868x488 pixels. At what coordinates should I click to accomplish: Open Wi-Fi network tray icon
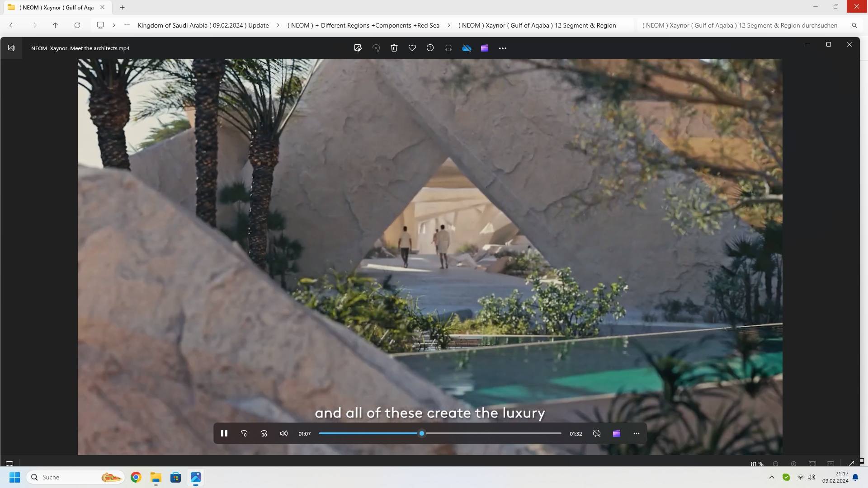(x=801, y=477)
